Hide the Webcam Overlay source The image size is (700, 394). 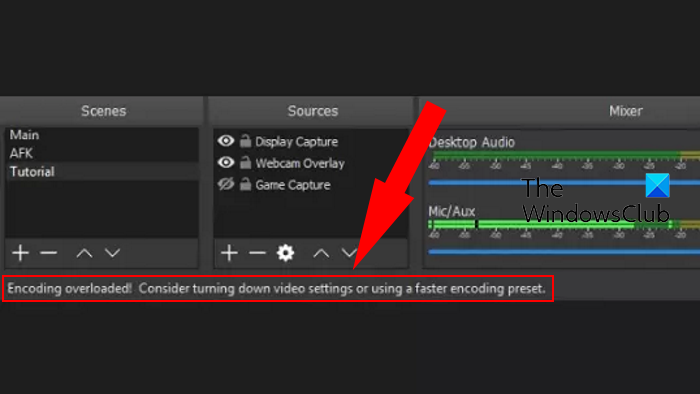point(226,162)
